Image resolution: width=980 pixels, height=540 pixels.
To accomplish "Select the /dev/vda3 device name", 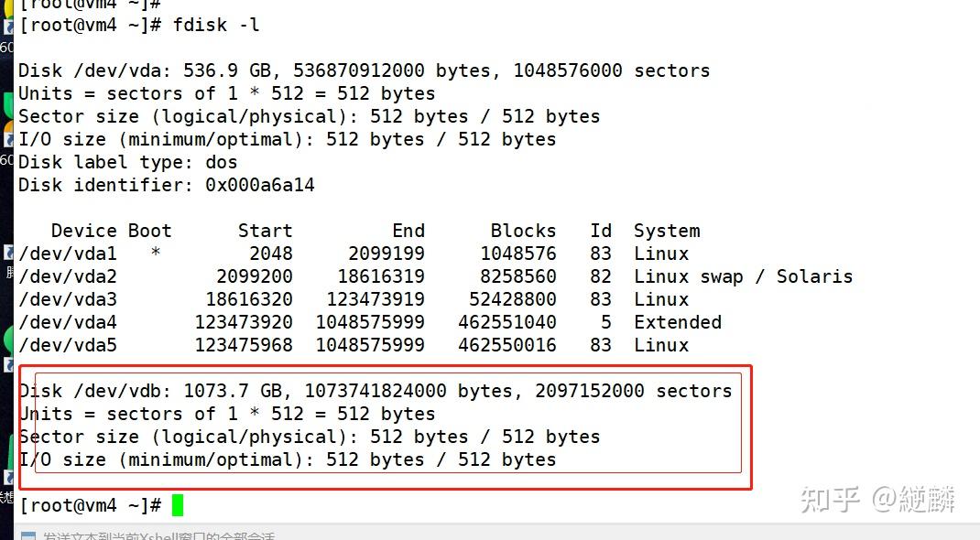I will 68,299.
